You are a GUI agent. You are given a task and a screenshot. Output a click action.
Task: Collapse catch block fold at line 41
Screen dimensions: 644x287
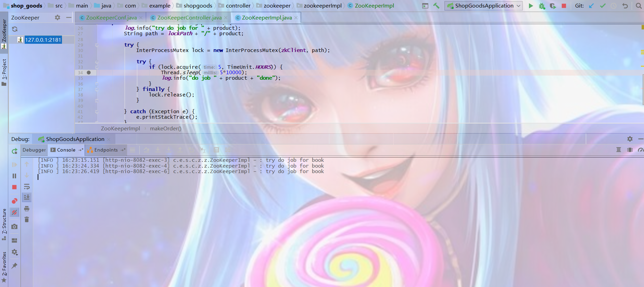pos(97,112)
